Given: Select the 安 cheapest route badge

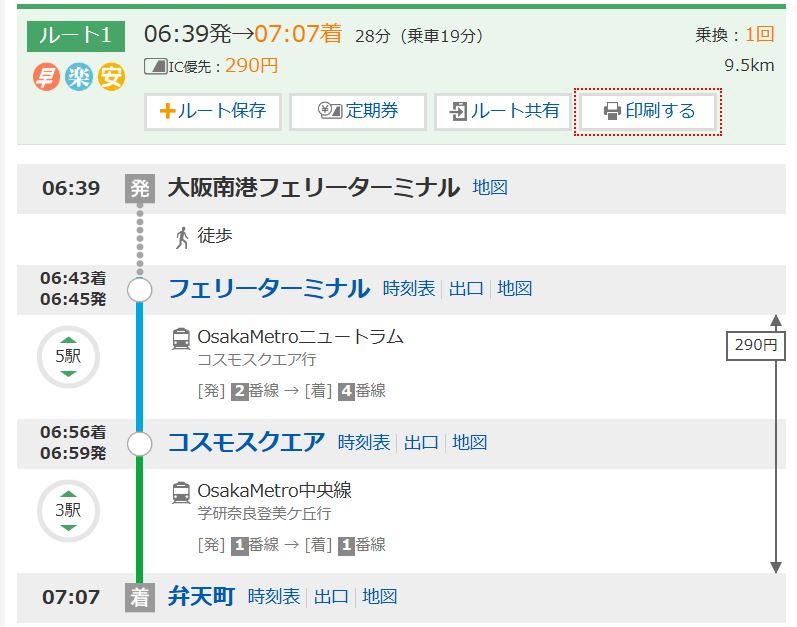Looking at the screenshot, I should [111, 78].
